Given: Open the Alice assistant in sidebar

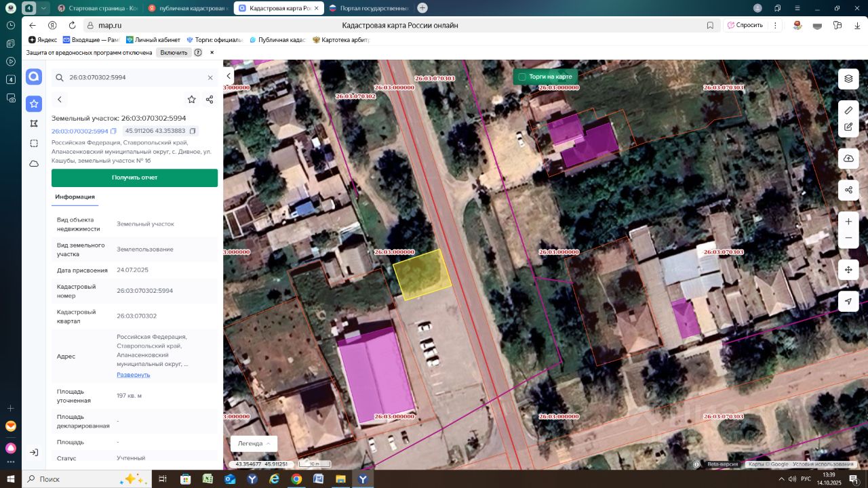Looking at the screenshot, I should (x=11, y=448).
